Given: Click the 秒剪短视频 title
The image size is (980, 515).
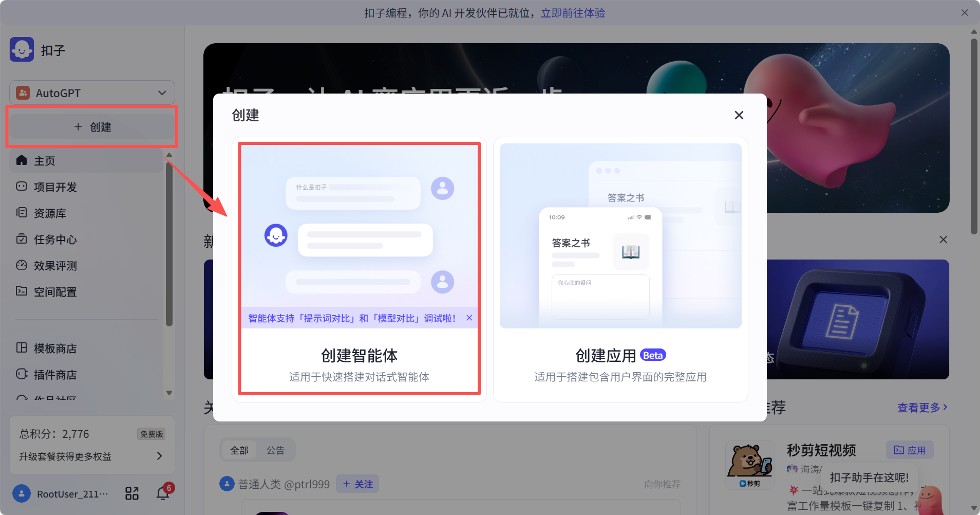Looking at the screenshot, I should click(x=821, y=450).
